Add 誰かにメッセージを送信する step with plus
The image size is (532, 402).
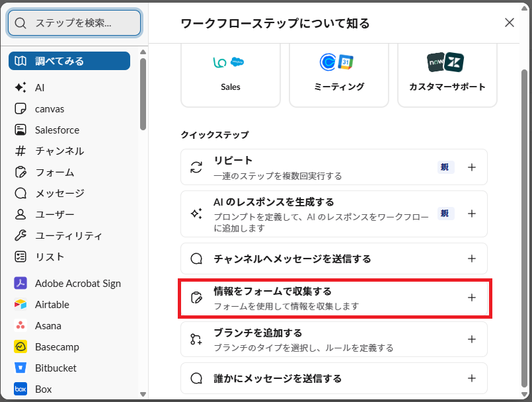(472, 378)
